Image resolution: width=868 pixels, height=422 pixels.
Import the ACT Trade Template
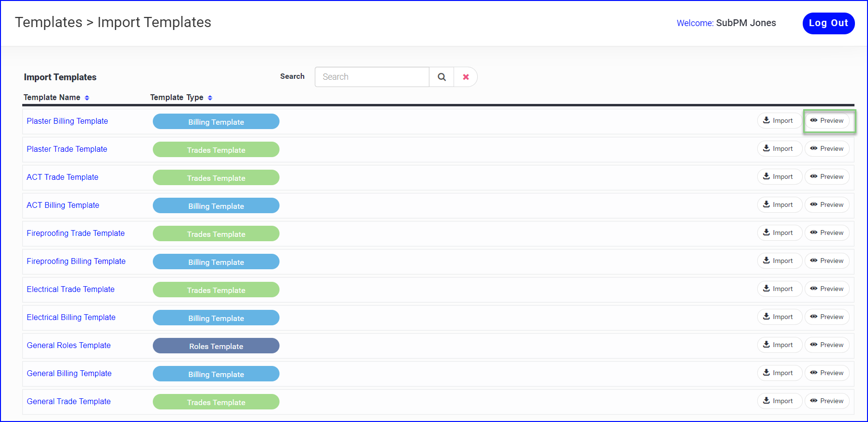[x=779, y=177]
